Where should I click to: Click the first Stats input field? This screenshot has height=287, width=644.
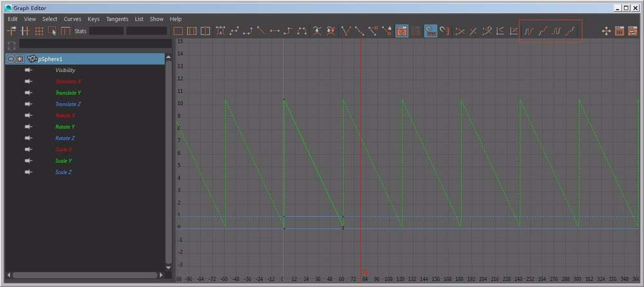[x=106, y=31]
